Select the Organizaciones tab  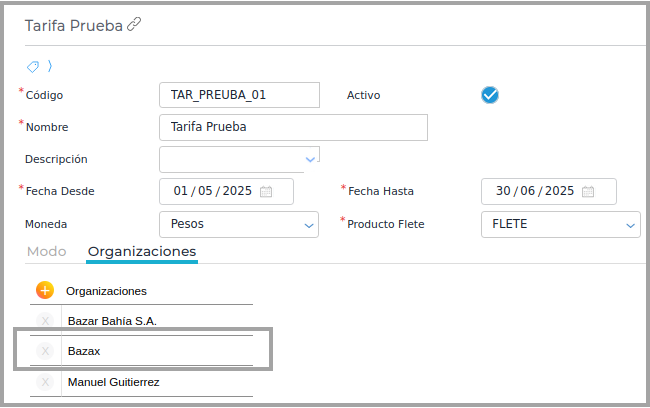click(142, 251)
